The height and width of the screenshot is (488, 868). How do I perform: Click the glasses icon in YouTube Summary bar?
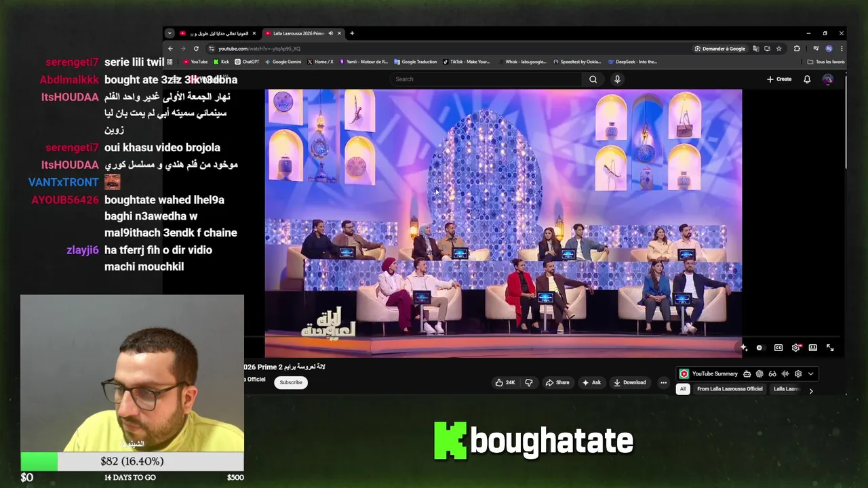(x=772, y=374)
